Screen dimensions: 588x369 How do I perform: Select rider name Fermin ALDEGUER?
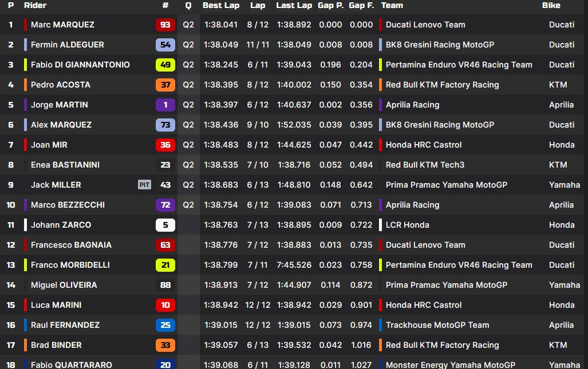tap(68, 45)
